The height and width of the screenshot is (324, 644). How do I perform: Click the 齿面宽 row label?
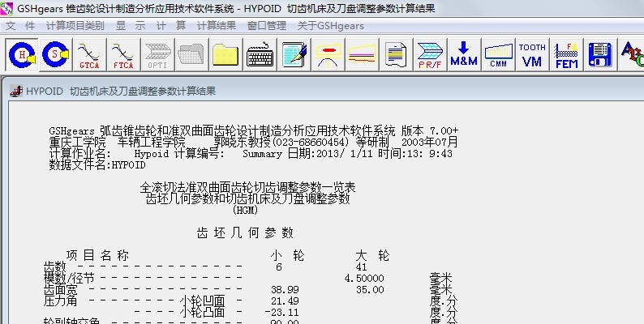pyautogui.click(x=60, y=289)
